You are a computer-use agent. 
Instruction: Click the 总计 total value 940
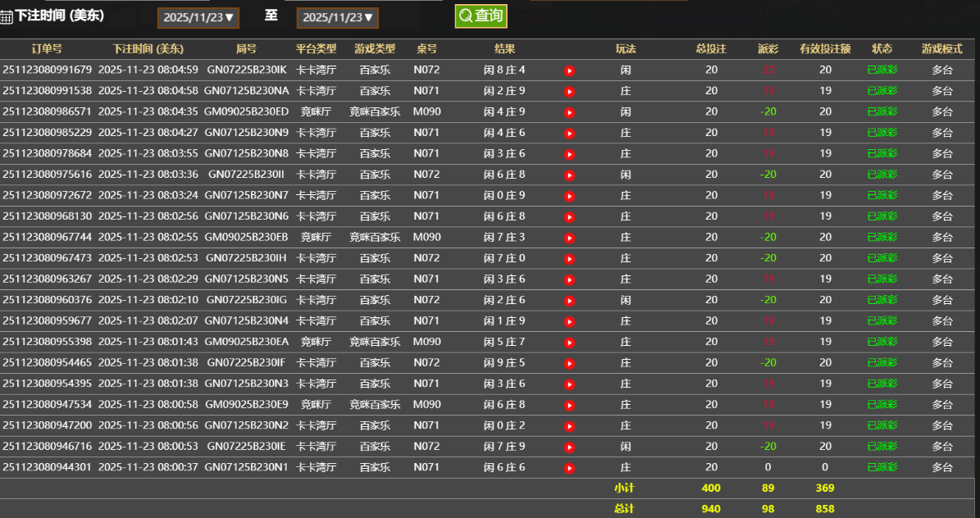tap(711, 508)
